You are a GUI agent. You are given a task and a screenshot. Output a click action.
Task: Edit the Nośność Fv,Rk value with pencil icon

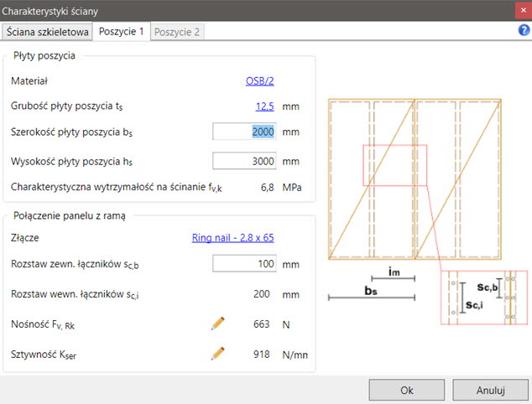coord(218,324)
